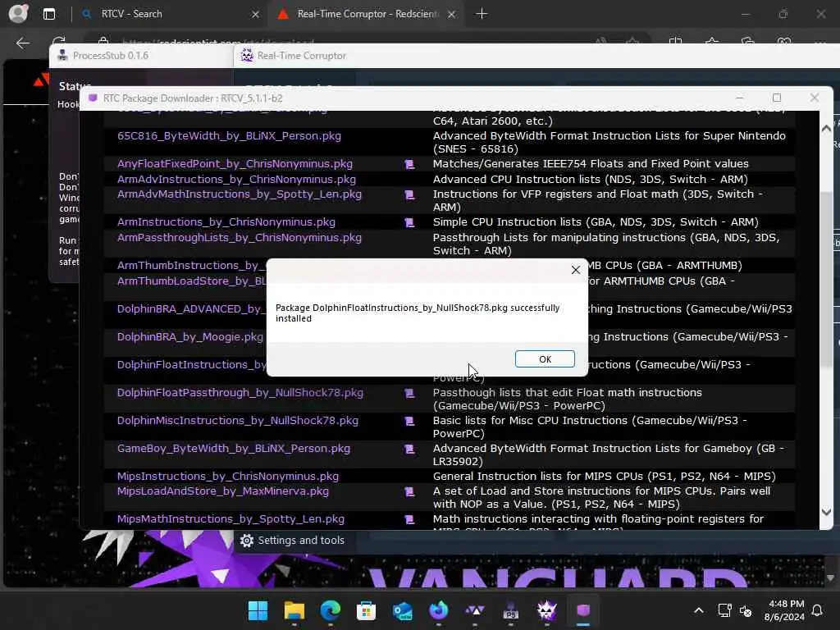Click the package icon for AnyFloatFixedPoint_by_ChrisNonyminus.pkg

(409, 164)
